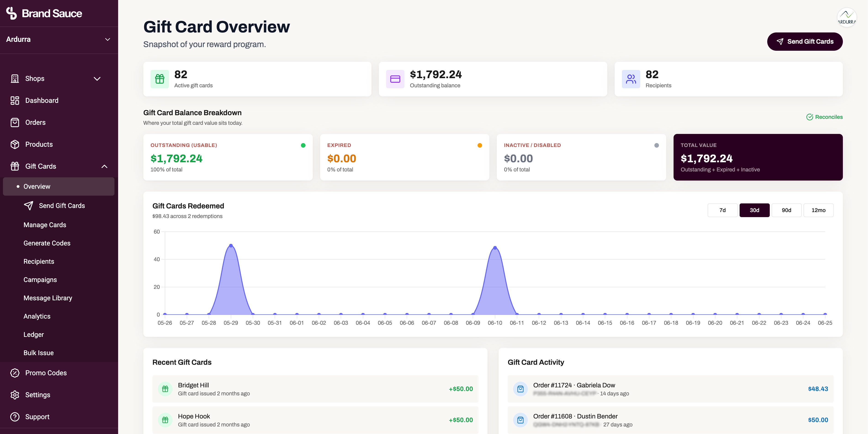Click the Orders bag icon

tap(15, 122)
